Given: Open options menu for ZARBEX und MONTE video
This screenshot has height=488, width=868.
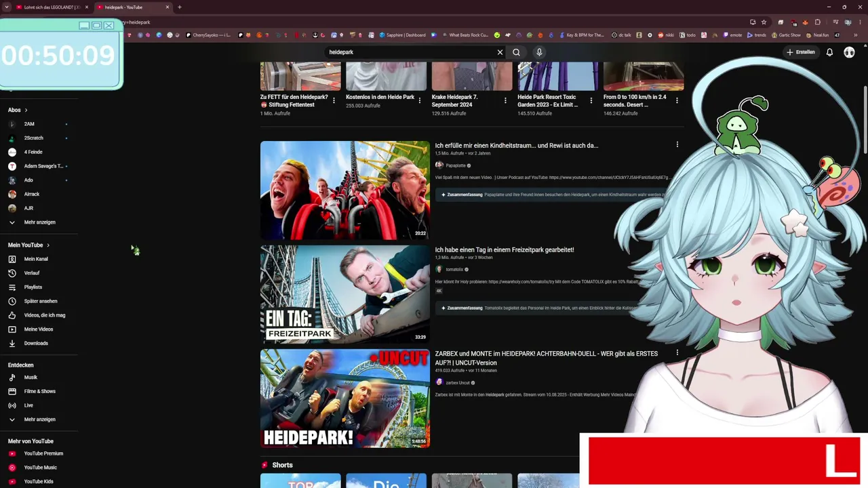Looking at the screenshot, I should 677,352.
